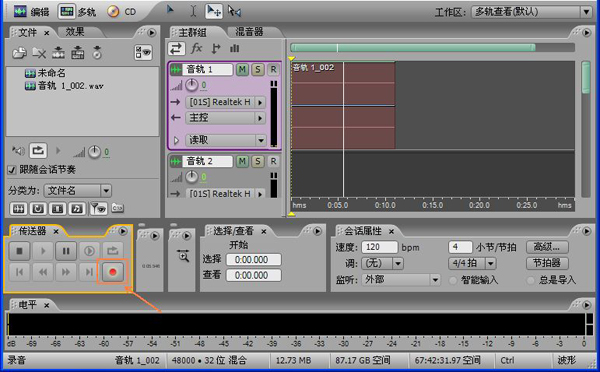The image size is (600, 372).
Task: Solo 音轨 1 with S button
Action: [x=258, y=69]
